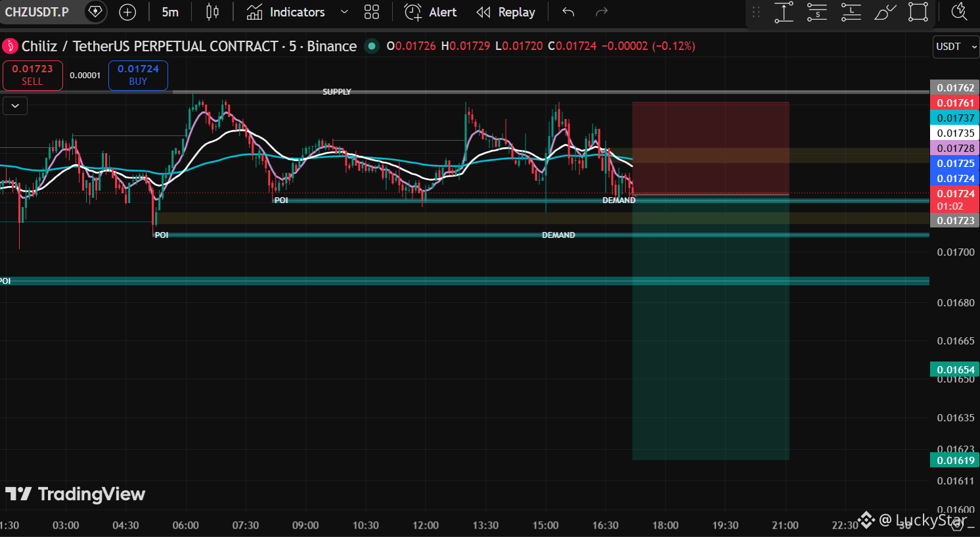Undo the last chart action
980x537 pixels.
[x=568, y=12]
